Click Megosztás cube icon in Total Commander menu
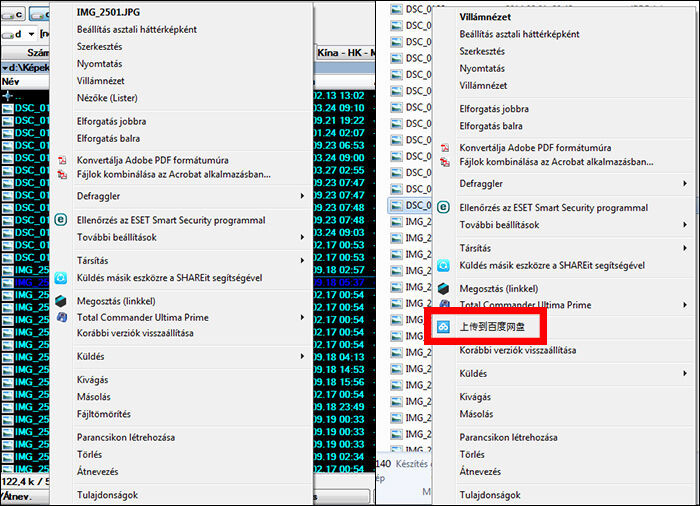This screenshot has height=506, width=700. click(61, 301)
